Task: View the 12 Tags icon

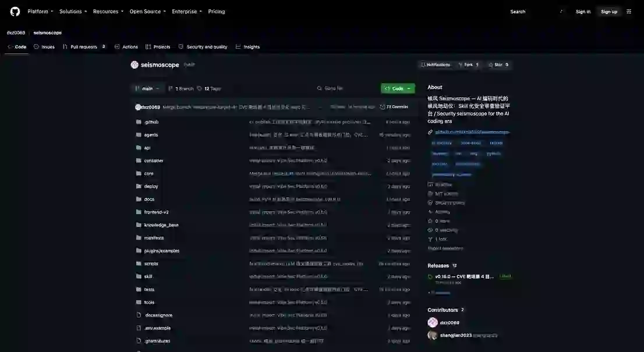Action: (x=200, y=88)
